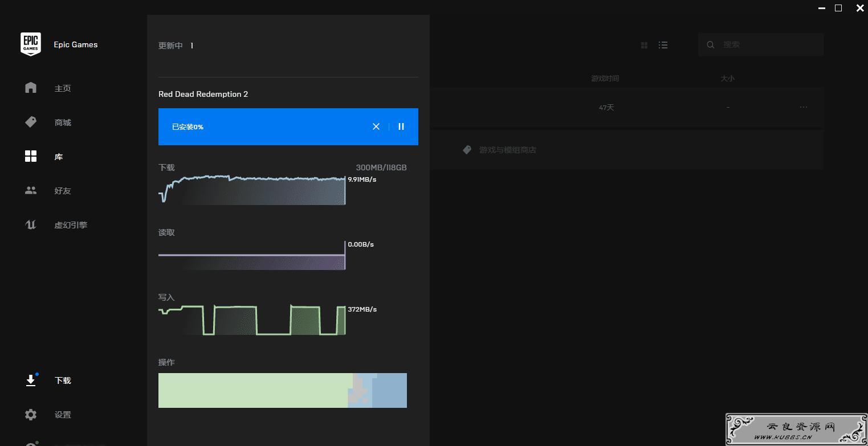
Task: Open the three-dot menu for the game row
Action: (x=803, y=107)
